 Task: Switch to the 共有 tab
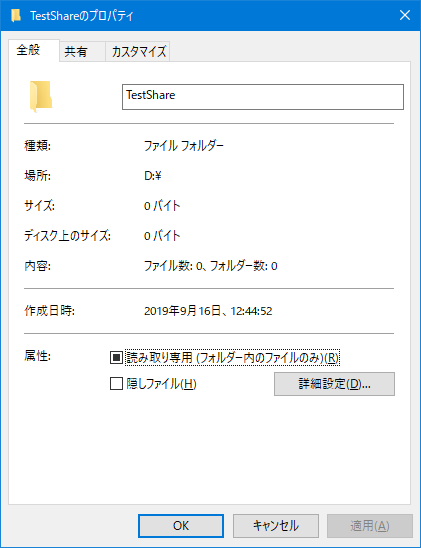point(82,52)
